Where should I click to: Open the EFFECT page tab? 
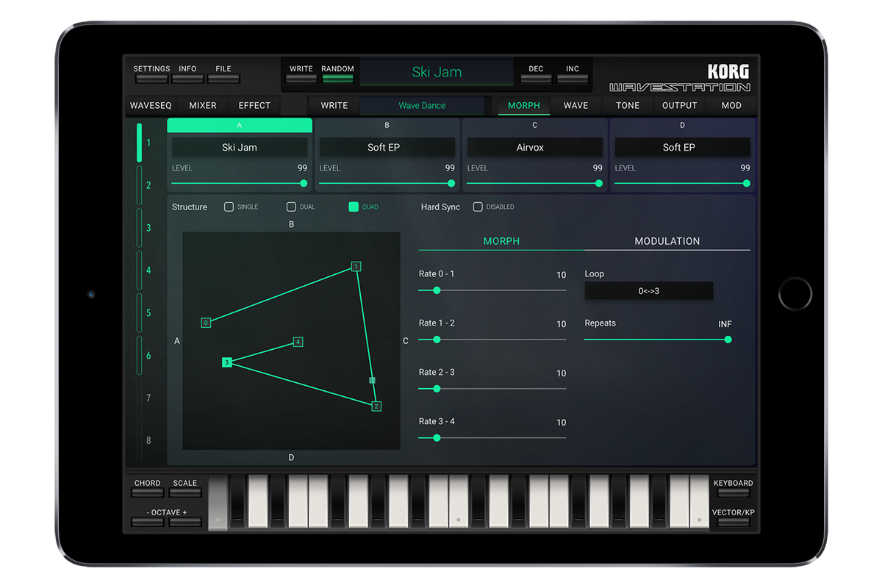click(254, 106)
